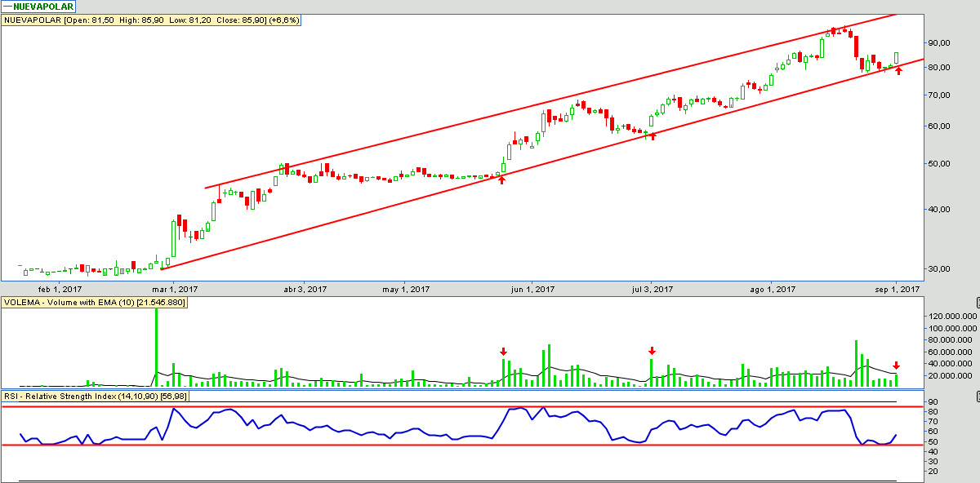Viewport: 980px width, 483px height.
Task: Click the last green candlestick at September 1
Action: (896, 57)
